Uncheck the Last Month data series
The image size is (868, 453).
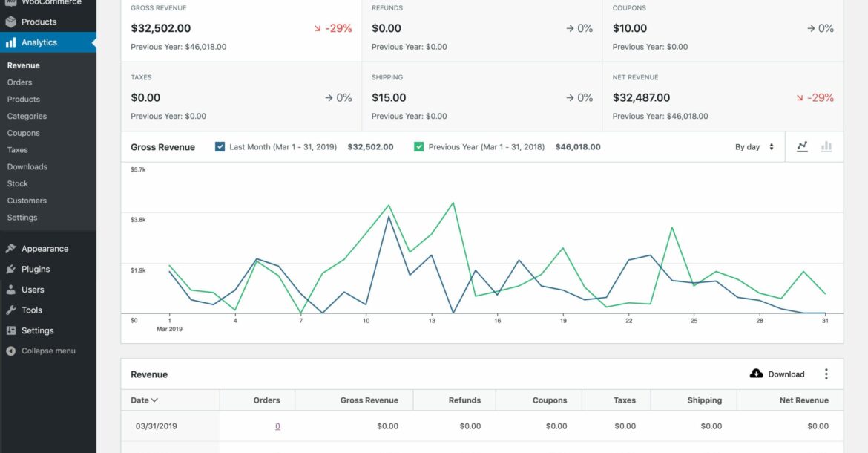click(x=220, y=146)
